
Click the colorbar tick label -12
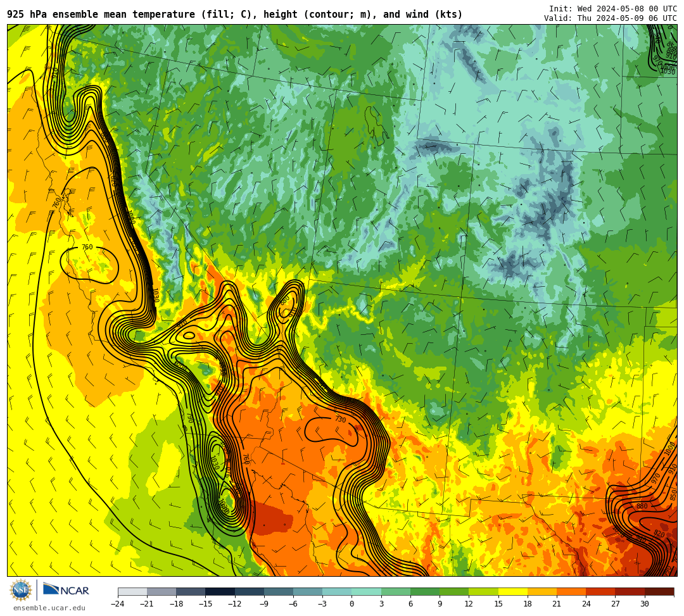[x=235, y=604]
